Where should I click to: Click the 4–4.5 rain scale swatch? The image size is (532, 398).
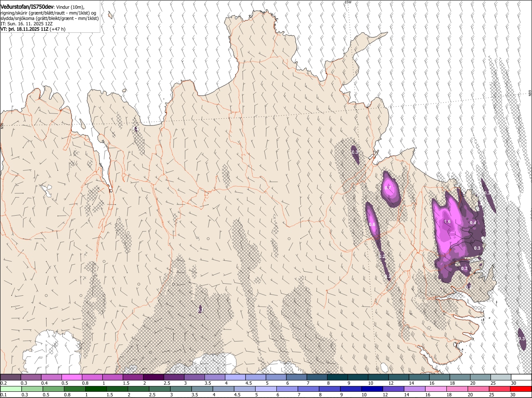pos(223,389)
